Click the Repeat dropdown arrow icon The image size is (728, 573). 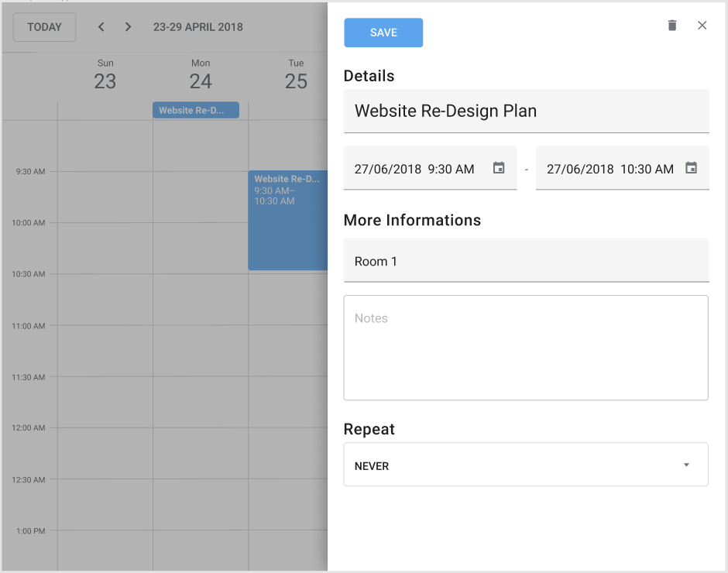tap(685, 465)
